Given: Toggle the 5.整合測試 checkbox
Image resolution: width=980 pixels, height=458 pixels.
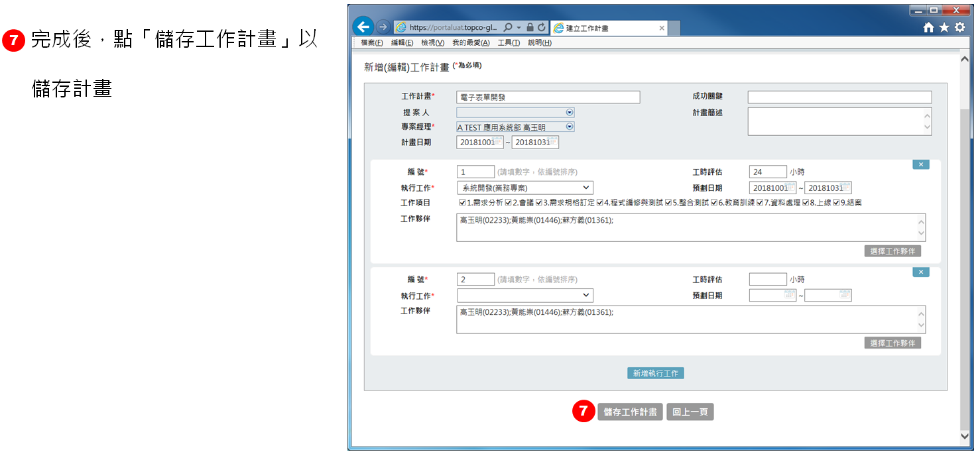Looking at the screenshot, I should coord(668,203).
